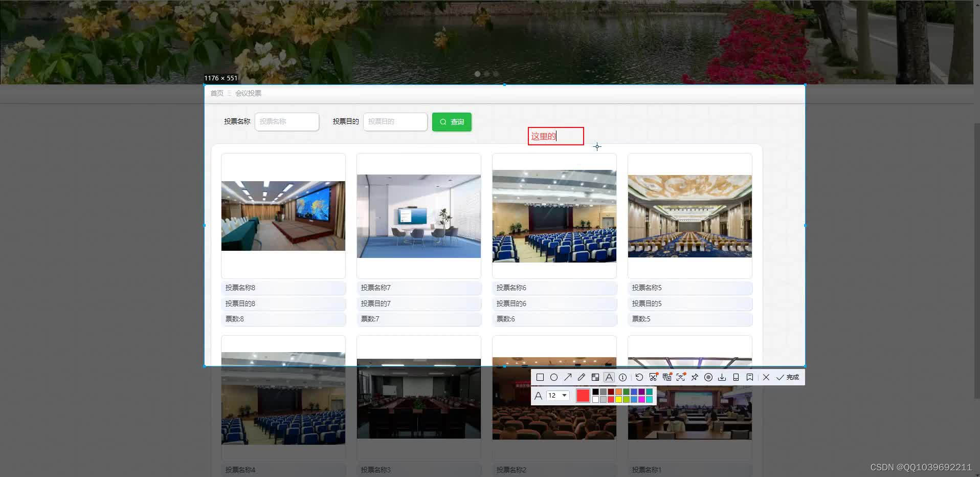Click the save screenshot download icon
Viewport: 980px width, 477px height.
pos(722,377)
